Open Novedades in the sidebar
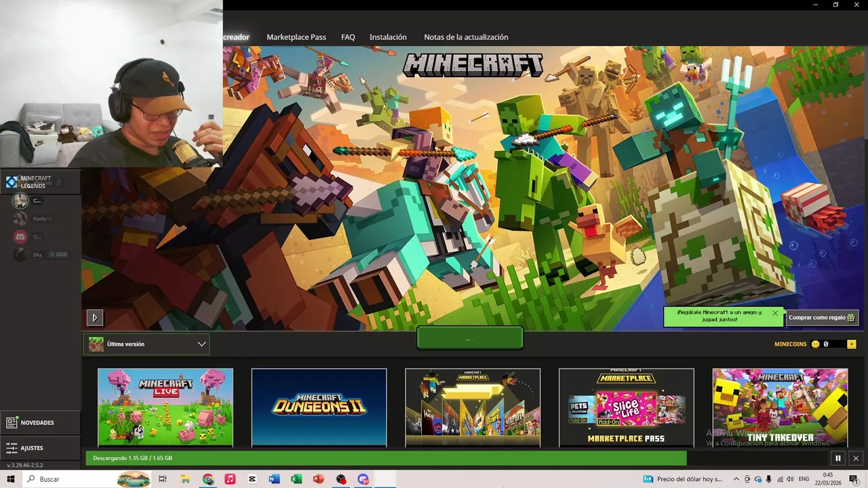The height and width of the screenshot is (488, 868). (41, 422)
